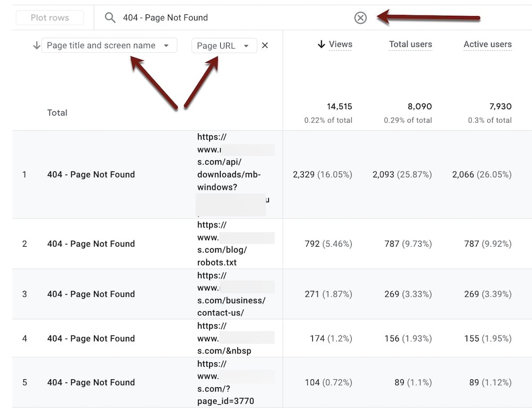Clear the search with the X icon
532x408 pixels.
[360, 18]
